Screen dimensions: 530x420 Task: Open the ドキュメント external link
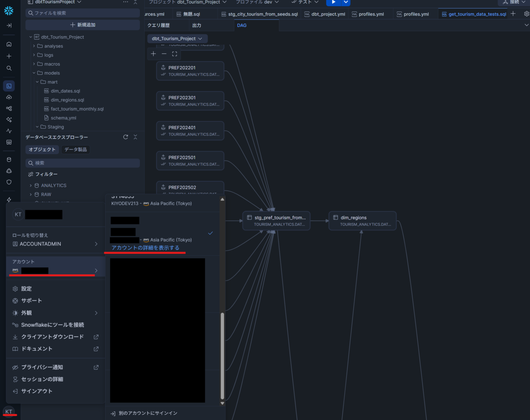pos(55,349)
